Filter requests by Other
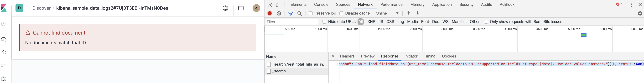 tap(474, 22)
